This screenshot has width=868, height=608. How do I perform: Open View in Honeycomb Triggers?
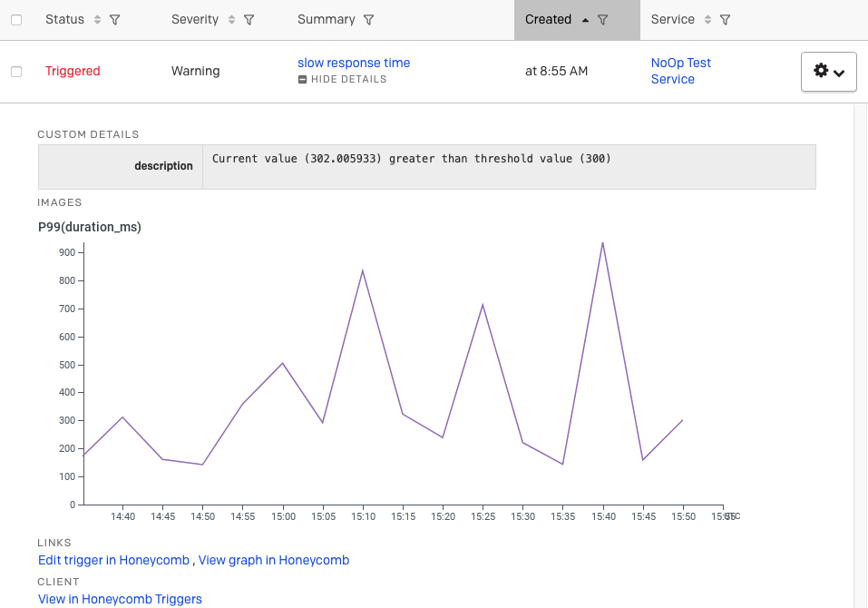coord(119,599)
